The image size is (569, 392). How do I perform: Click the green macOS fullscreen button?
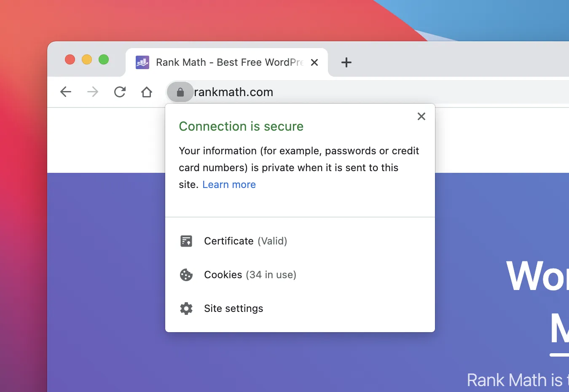tap(104, 59)
